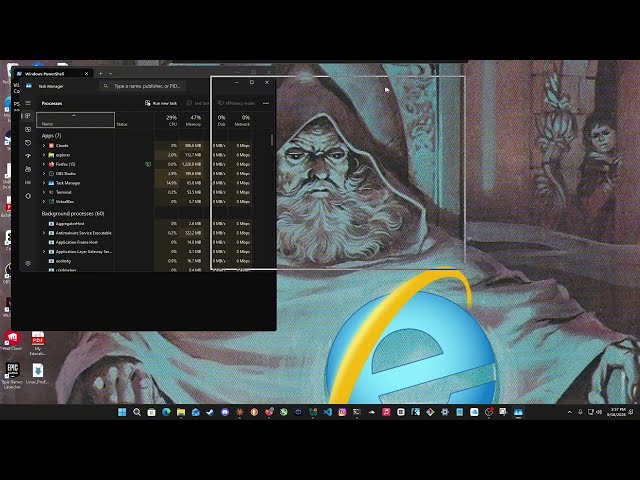Open Visual Studio Code from the taskbar

tap(328, 412)
